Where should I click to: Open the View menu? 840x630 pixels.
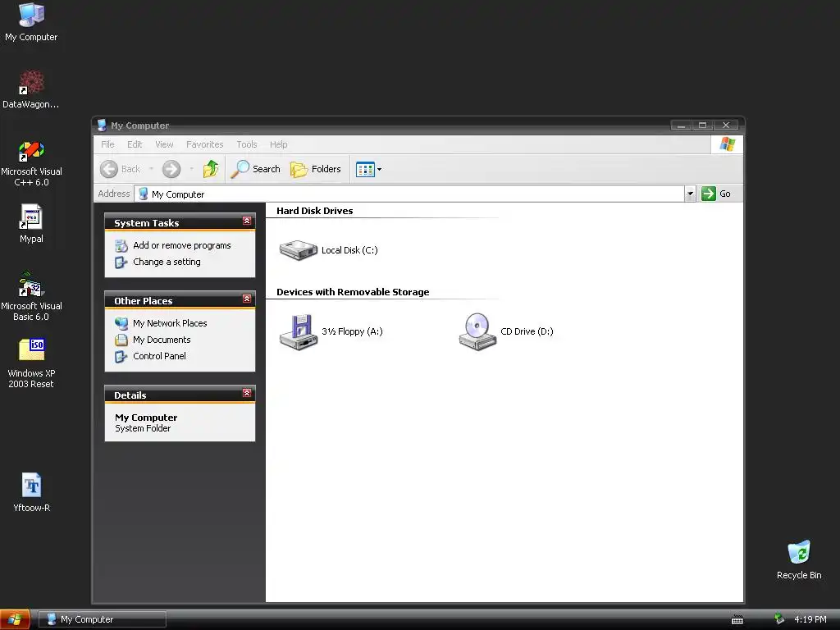[x=164, y=144]
